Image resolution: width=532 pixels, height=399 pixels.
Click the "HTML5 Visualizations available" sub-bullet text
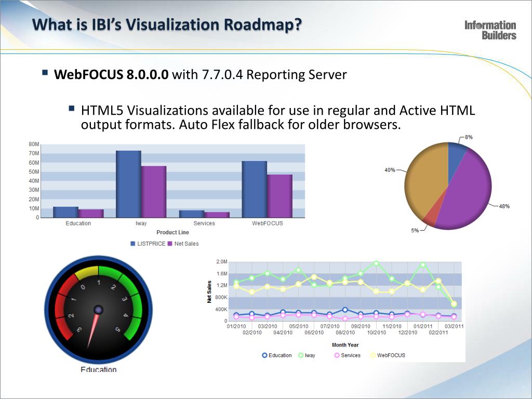click(x=278, y=117)
